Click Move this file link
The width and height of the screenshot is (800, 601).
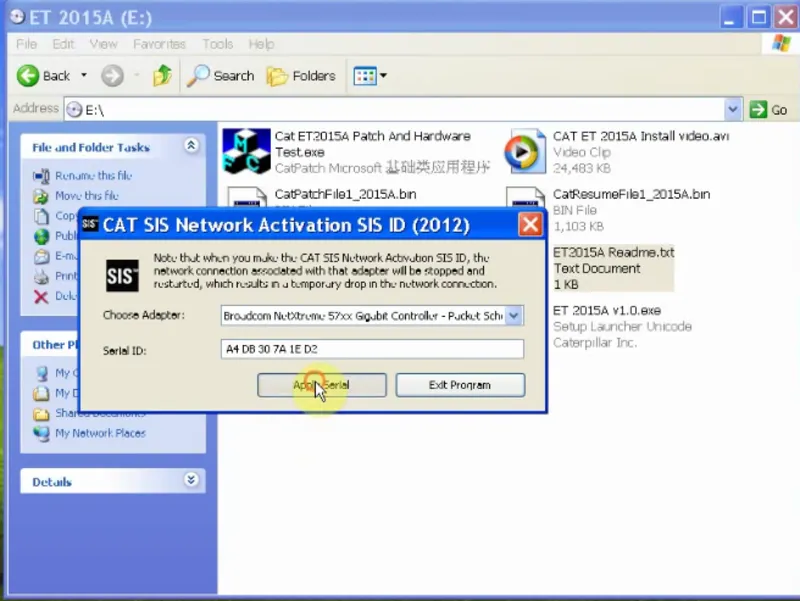[x=87, y=195]
